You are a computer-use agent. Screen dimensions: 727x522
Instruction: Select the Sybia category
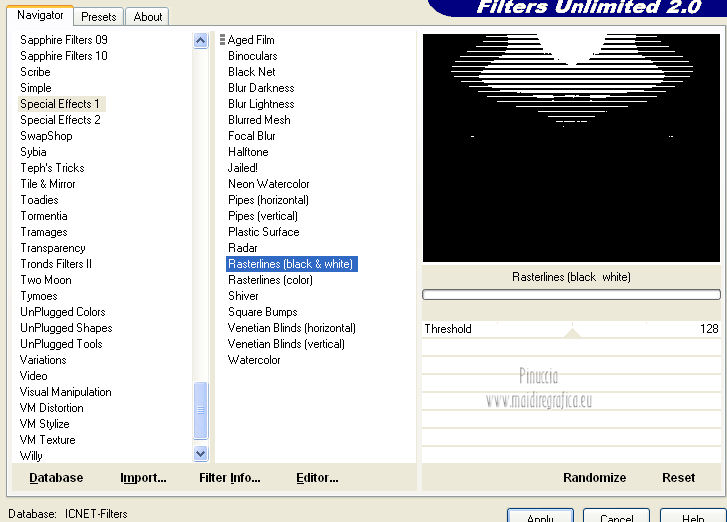tap(33, 152)
